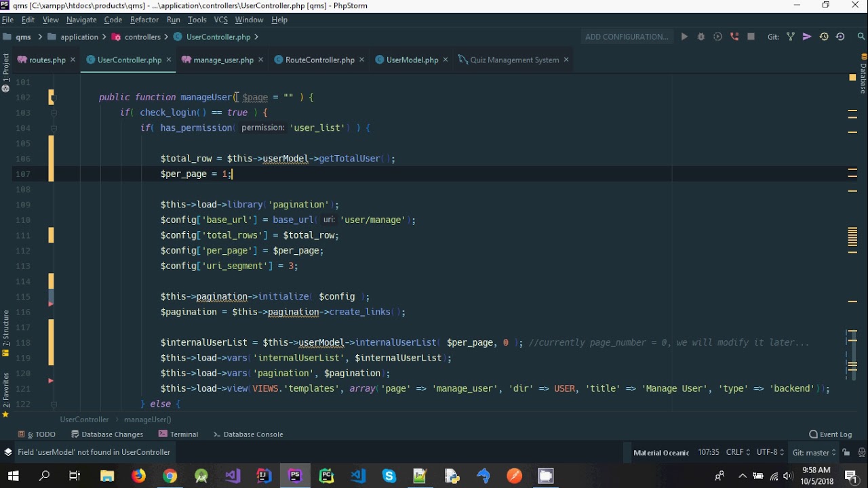Screen dimensions: 868x488
Task: Open the Navigate menu
Action: [x=81, y=20]
